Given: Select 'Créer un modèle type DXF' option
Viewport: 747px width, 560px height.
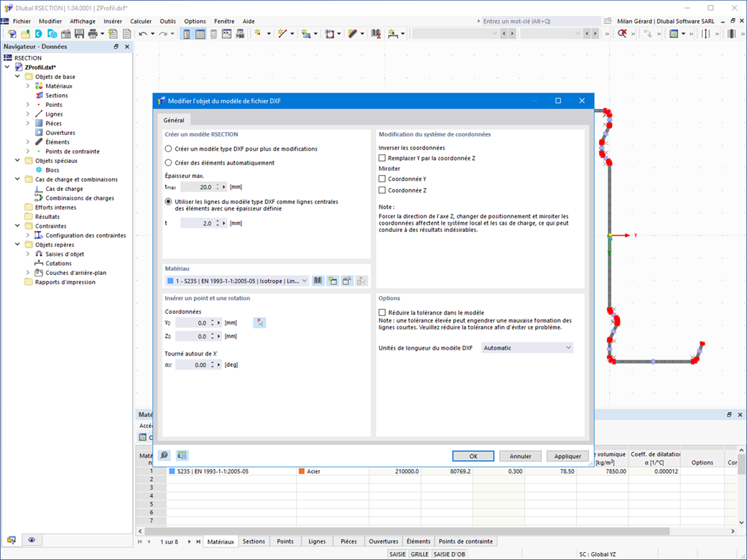Looking at the screenshot, I should click(x=168, y=149).
